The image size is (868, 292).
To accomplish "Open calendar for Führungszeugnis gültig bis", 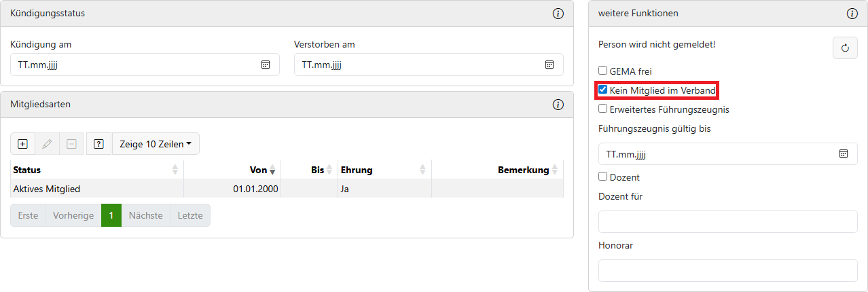I will (844, 154).
